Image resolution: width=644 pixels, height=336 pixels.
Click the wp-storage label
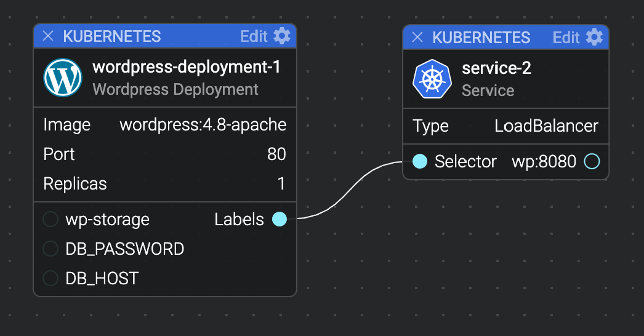107,220
